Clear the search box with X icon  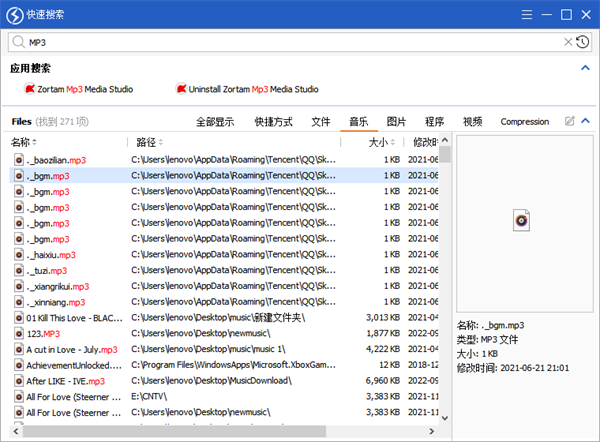(x=569, y=42)
